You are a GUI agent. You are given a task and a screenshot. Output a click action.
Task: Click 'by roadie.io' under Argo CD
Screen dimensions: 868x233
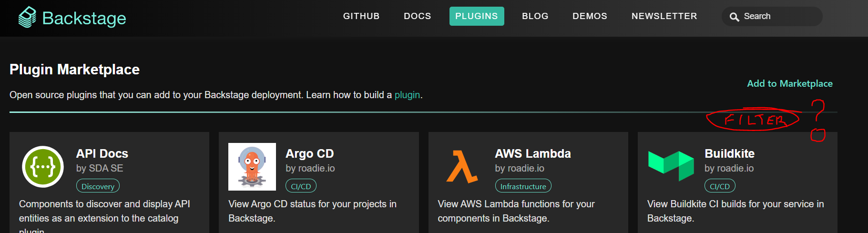310,168
